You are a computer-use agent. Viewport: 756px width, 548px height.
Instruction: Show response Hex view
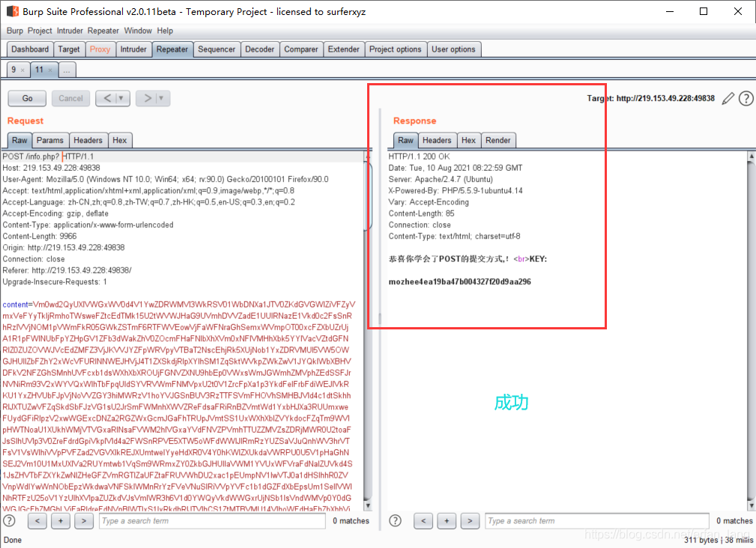(468, 140)
